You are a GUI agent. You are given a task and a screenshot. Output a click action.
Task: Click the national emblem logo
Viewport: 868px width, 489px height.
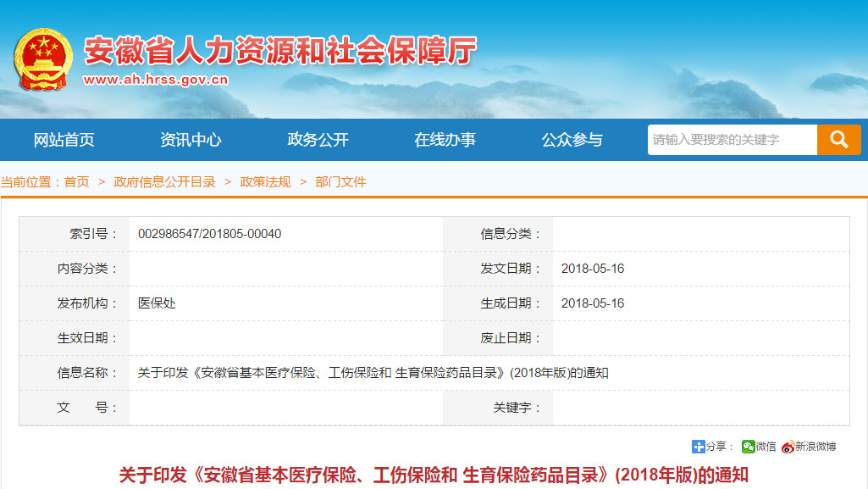(43, 59)
